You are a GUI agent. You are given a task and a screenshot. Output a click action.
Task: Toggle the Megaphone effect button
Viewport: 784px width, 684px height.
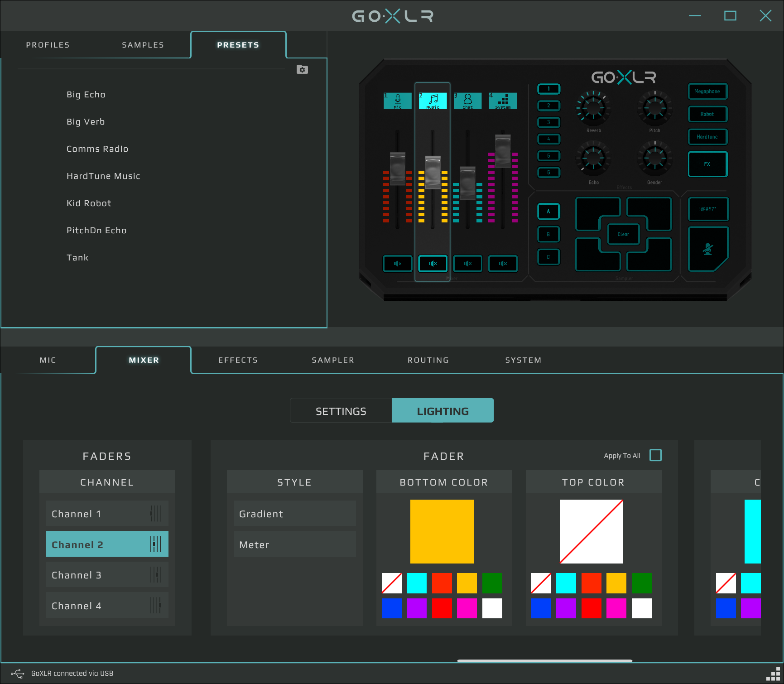tap(707, 92)
